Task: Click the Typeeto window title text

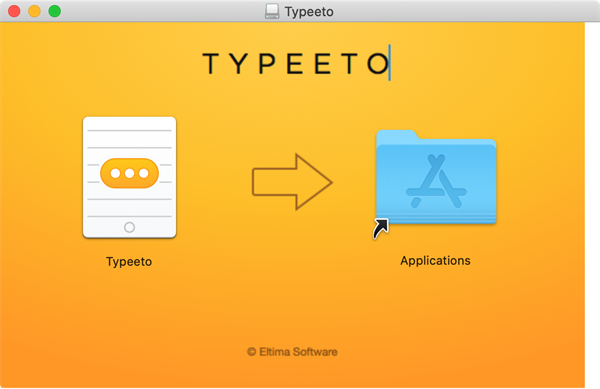Action: tap(309, 12)
